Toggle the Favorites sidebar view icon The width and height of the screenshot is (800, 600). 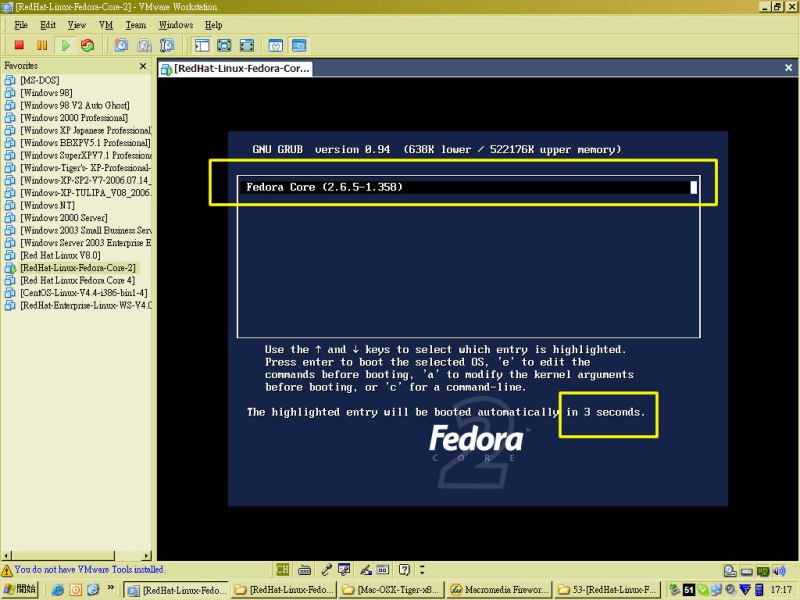point(202,45)
